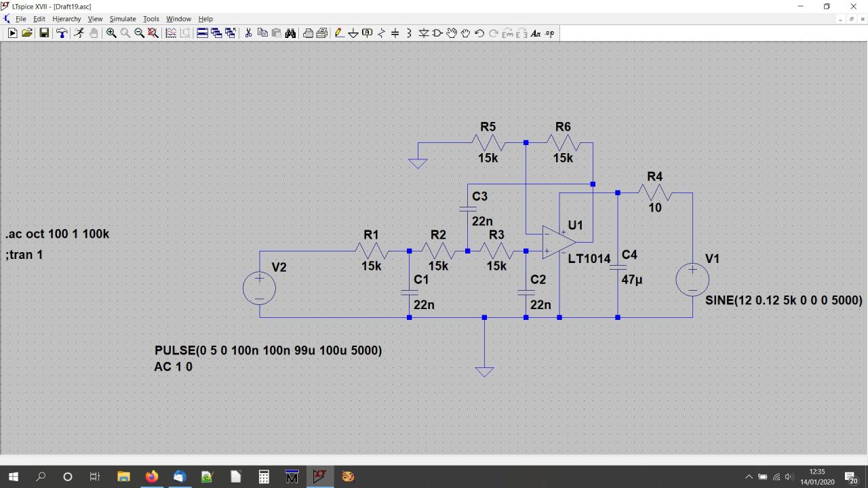Select the R5 resistor label

click(488, 127)
